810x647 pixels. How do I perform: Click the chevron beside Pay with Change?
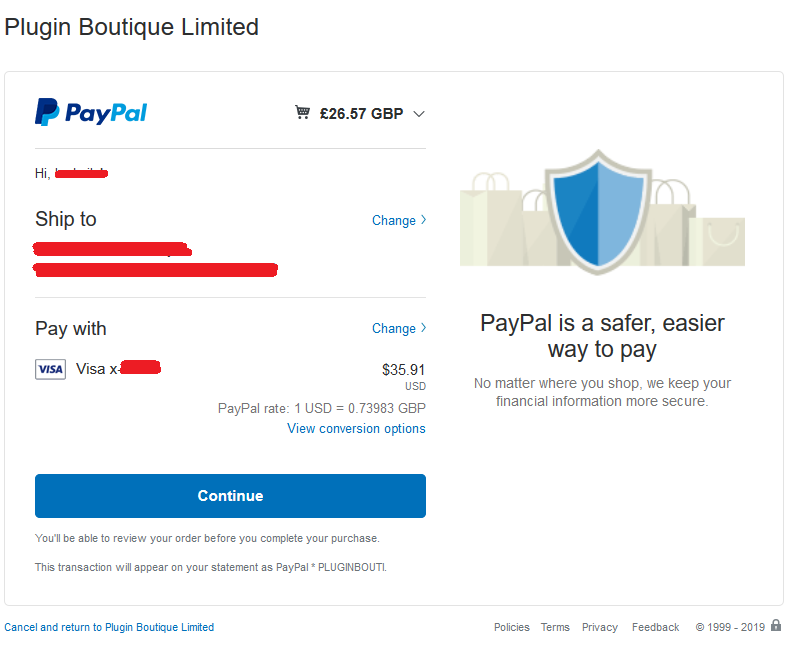pyautogui.click(x=424, y=328)
